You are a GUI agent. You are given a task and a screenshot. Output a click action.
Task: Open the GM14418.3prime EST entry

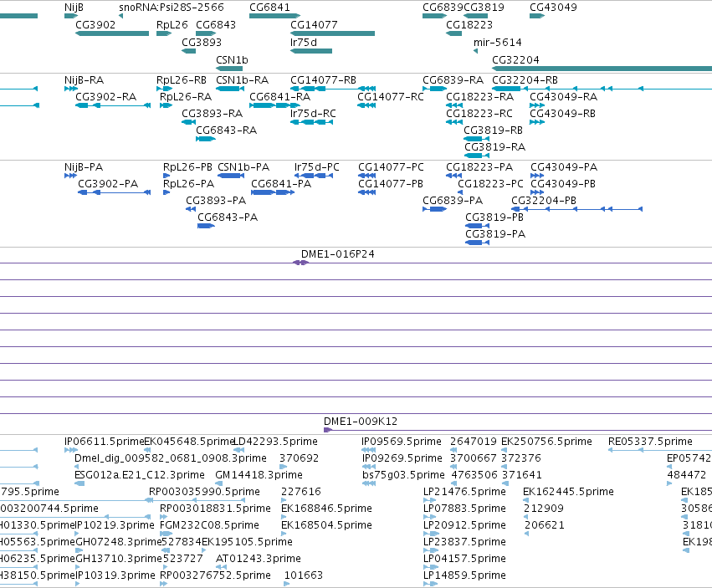[x=219, y=483]
